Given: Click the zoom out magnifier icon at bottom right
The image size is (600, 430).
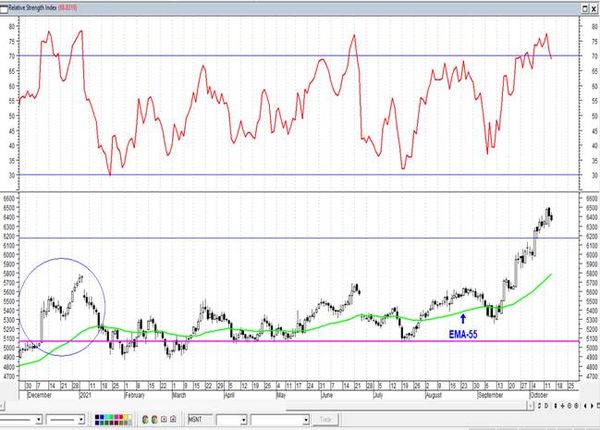Looking at the screenshot, I should [576, 406].
